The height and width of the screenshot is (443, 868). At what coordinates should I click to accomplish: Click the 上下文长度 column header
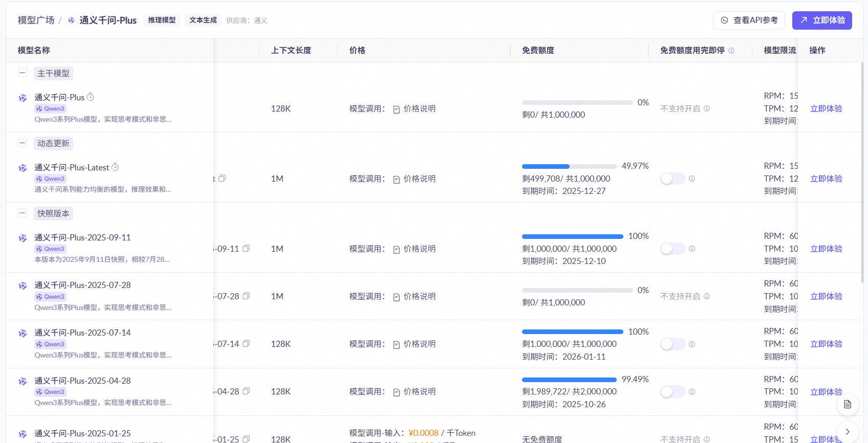click(291, 50)
